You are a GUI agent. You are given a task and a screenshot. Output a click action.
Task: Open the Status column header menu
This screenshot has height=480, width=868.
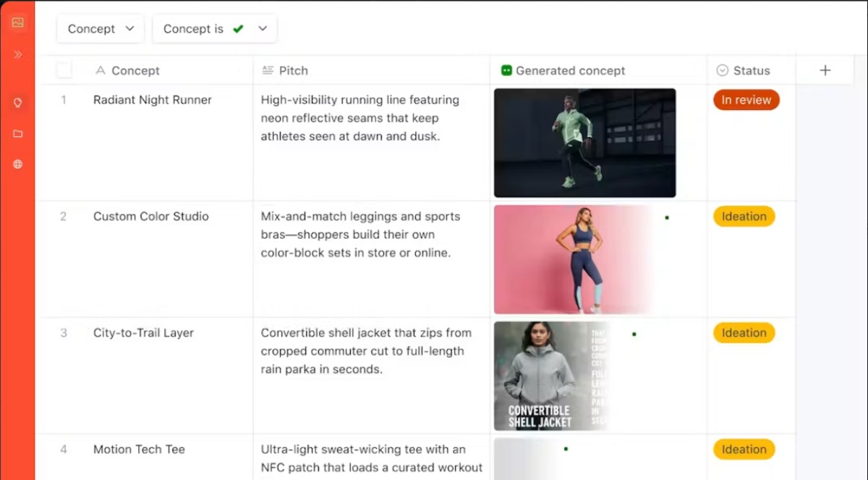[752, 70]
